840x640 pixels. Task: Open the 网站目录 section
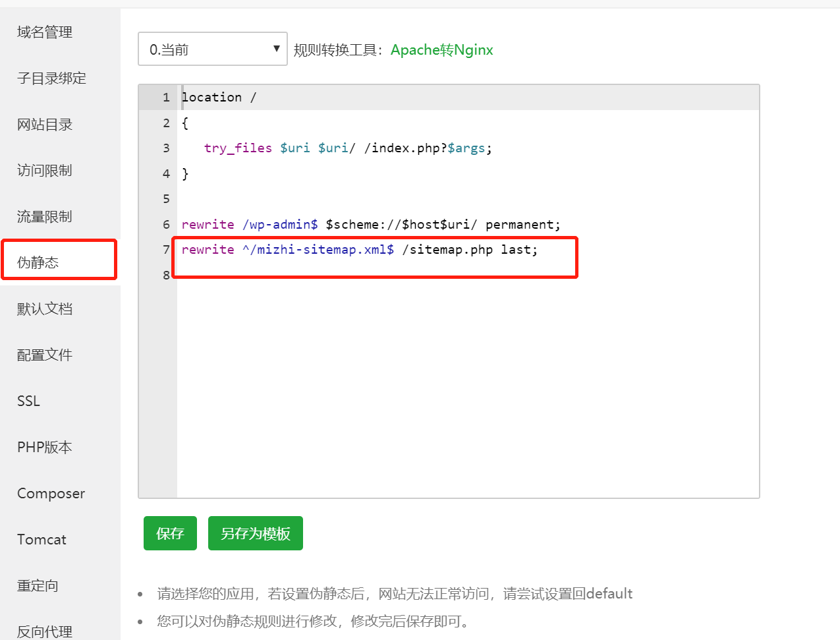[x=45, y=125]
